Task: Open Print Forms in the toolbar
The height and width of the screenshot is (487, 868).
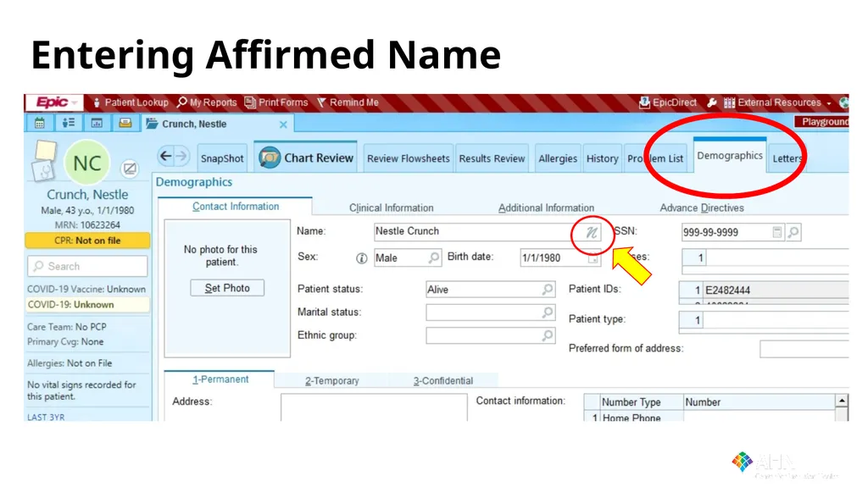Action: [276, 102]
